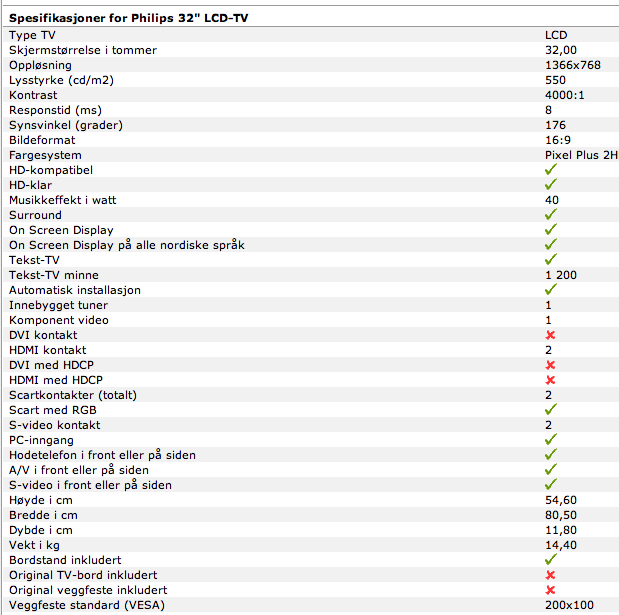The width and height of the screenshot is (619, 615).
Task: Click the red X for DVI med HDCP
Action: [550, 365]
